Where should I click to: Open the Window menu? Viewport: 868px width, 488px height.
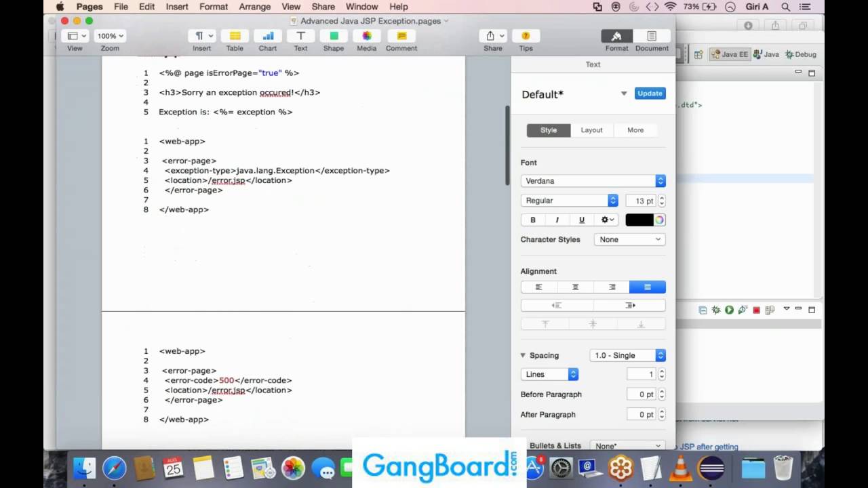pyautogui.click(x=361, y=7)
